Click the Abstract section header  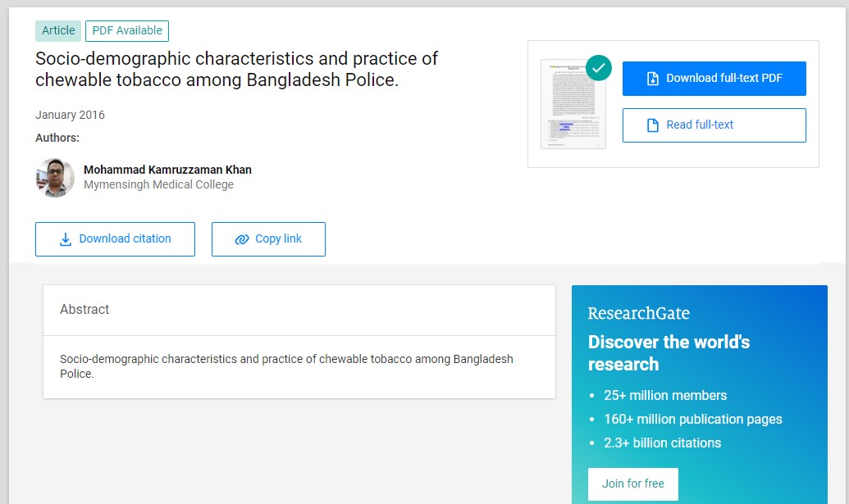[x=84, y=310]
